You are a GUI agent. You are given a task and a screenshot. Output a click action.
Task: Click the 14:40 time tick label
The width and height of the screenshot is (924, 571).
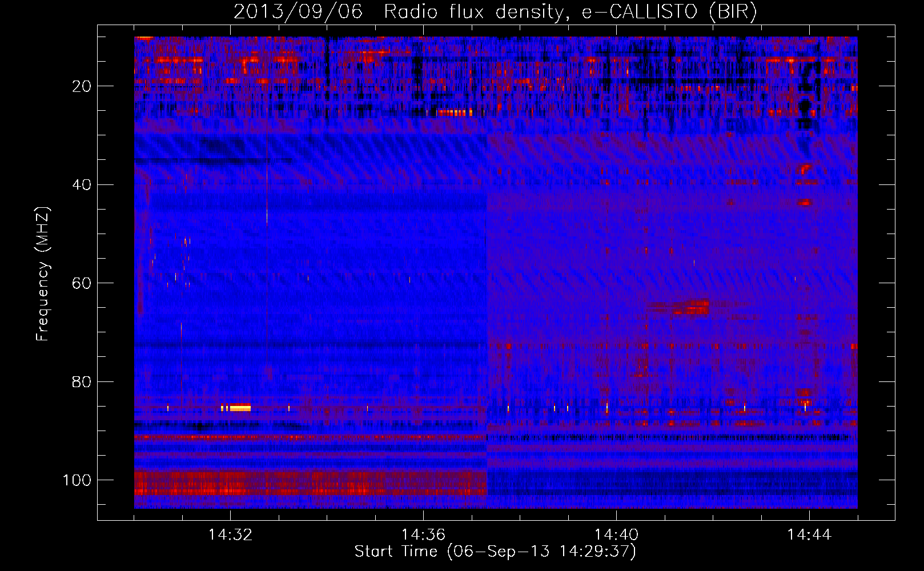click(x=616, y=535)
